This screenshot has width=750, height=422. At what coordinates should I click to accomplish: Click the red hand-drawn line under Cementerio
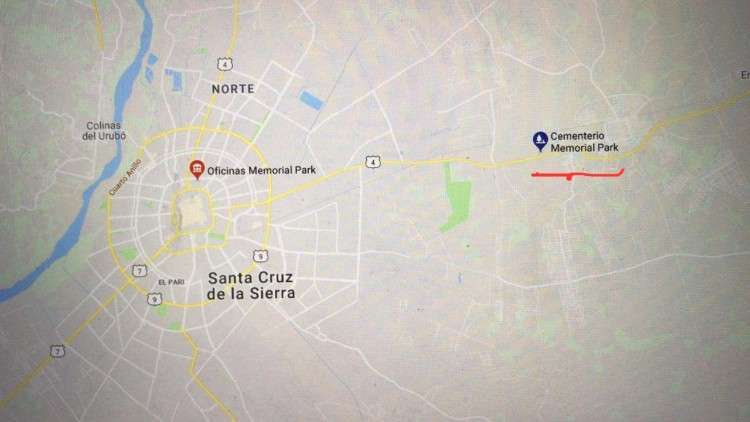coord(577,174)
